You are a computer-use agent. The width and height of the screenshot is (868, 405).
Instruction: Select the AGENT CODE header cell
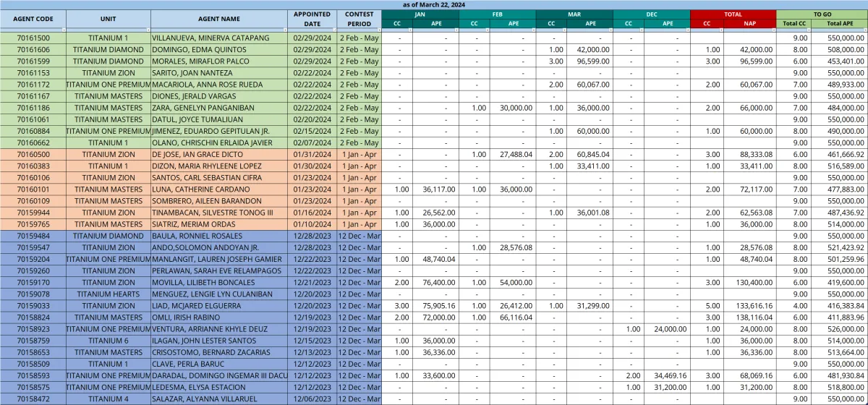pyautogui.click(x=33, y=19)
